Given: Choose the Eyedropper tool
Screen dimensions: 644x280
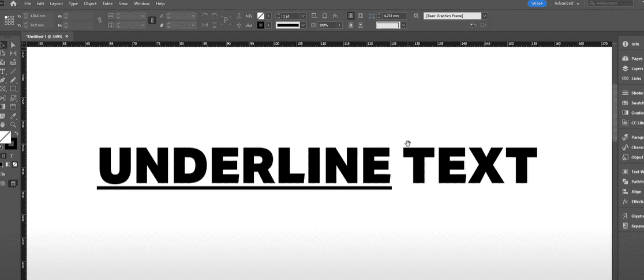Looking at the screenshot, I should tap(13, 116).
